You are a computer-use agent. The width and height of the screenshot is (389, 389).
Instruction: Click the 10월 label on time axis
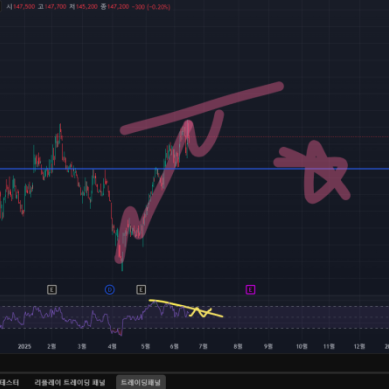(x=301, y=347)
